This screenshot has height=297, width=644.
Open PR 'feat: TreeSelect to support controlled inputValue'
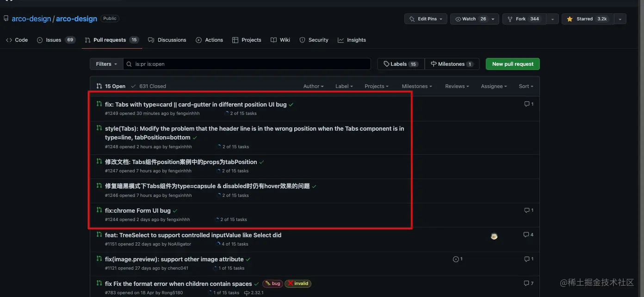point(193,235)
